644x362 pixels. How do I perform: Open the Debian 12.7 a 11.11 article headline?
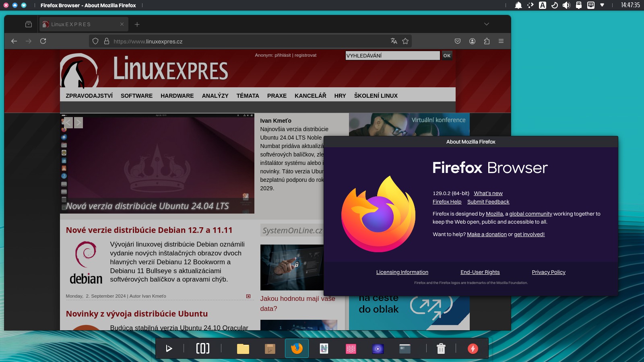[149, 230]
